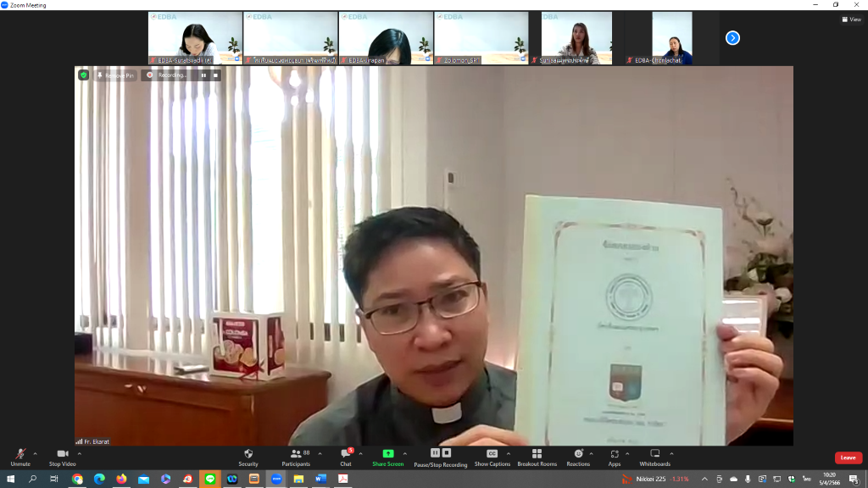Open Firefox from the taskbar

121,479
